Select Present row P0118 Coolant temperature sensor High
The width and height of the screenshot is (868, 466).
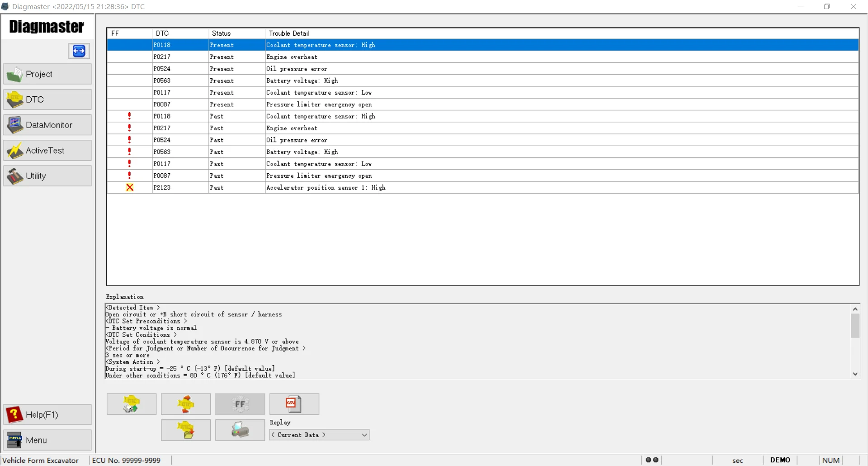coord(483,45)
